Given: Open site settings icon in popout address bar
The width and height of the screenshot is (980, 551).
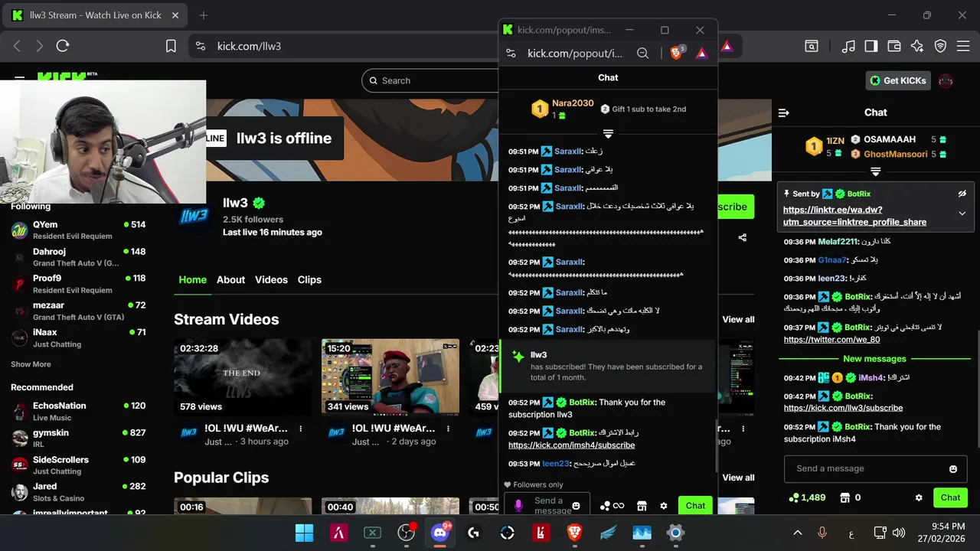Looking at the screenshot, I should point(511,53).
